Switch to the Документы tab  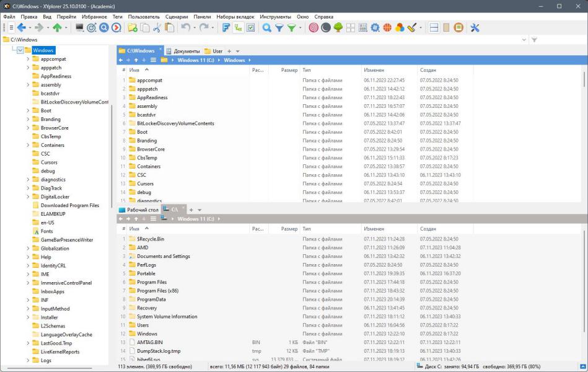click(183, 51)
